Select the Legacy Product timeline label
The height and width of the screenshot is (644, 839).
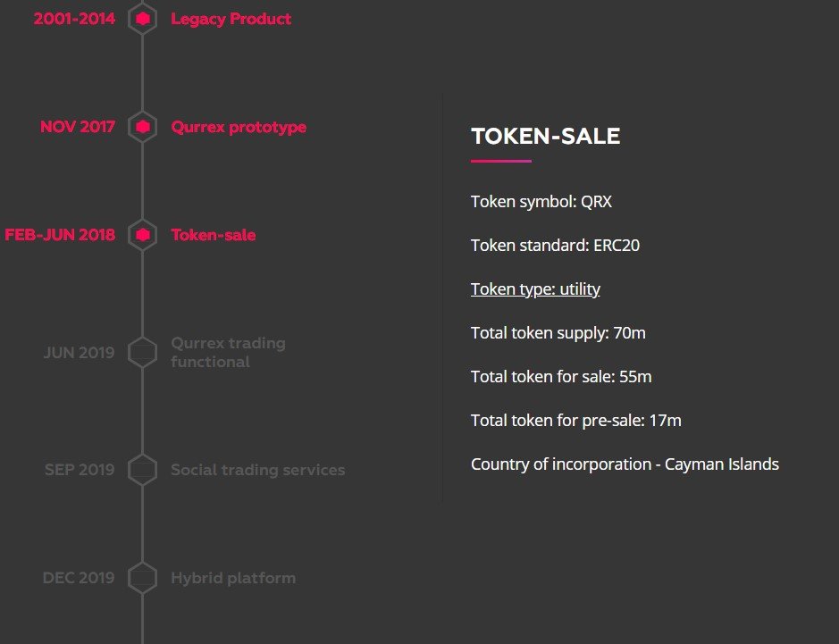tap(231, 19)
